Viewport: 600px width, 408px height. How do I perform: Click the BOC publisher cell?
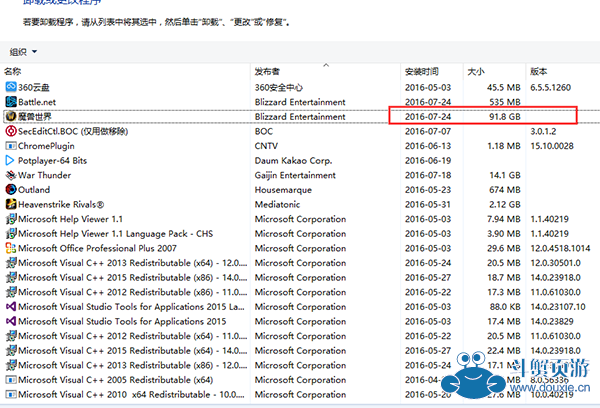264,131
